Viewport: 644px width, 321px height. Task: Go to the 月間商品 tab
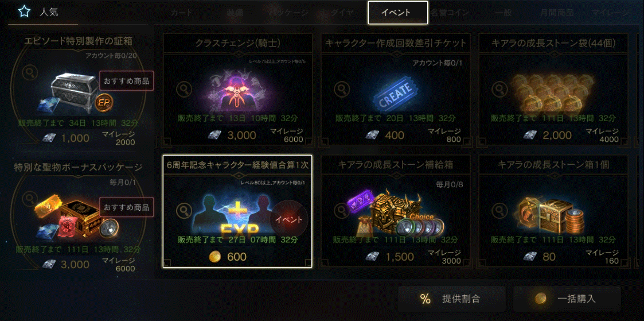[557, 12]
